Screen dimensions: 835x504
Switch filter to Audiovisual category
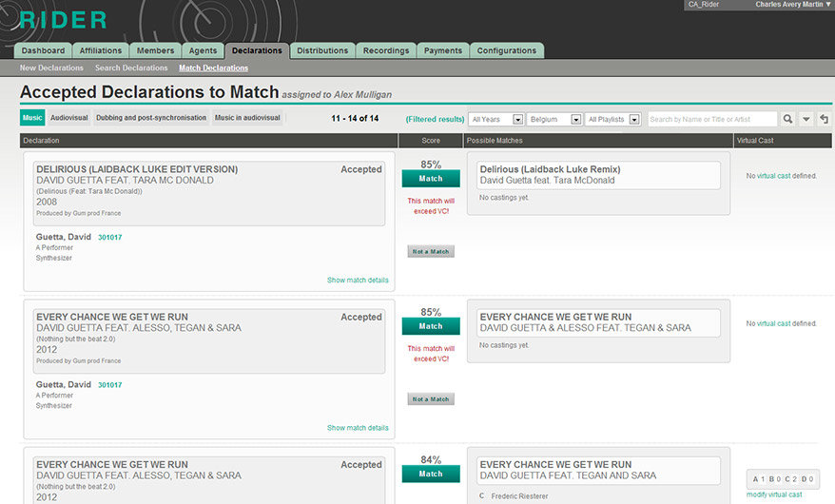[x=68, y=118]
